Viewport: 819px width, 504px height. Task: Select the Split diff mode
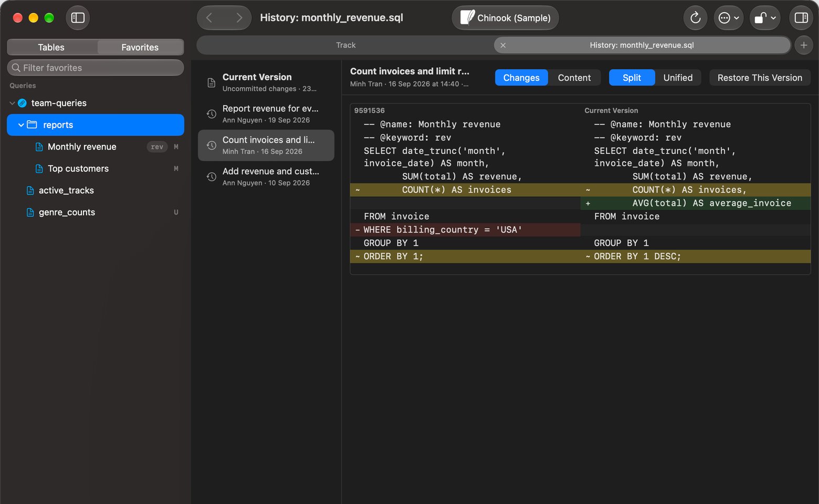(632, 78)
